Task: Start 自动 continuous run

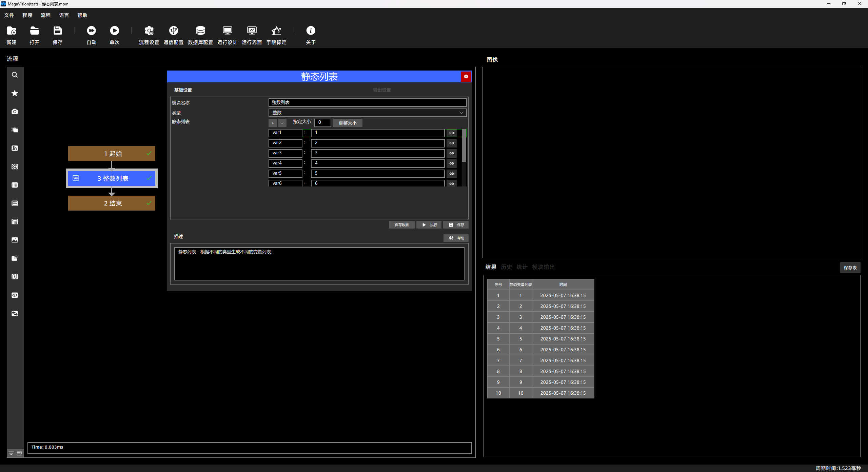Action: [x=92, y=35]
